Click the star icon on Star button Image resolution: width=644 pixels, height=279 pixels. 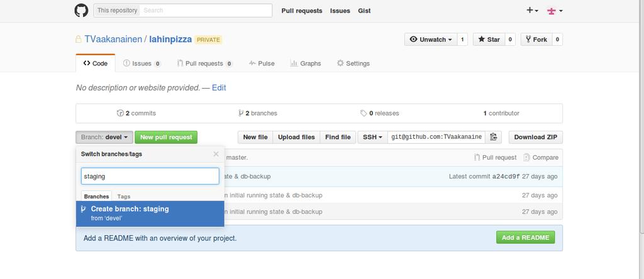tap(481, 40)
